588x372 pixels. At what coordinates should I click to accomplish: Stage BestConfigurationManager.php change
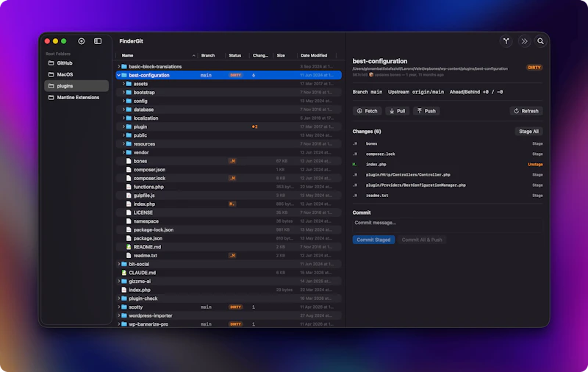pos(537,185)
